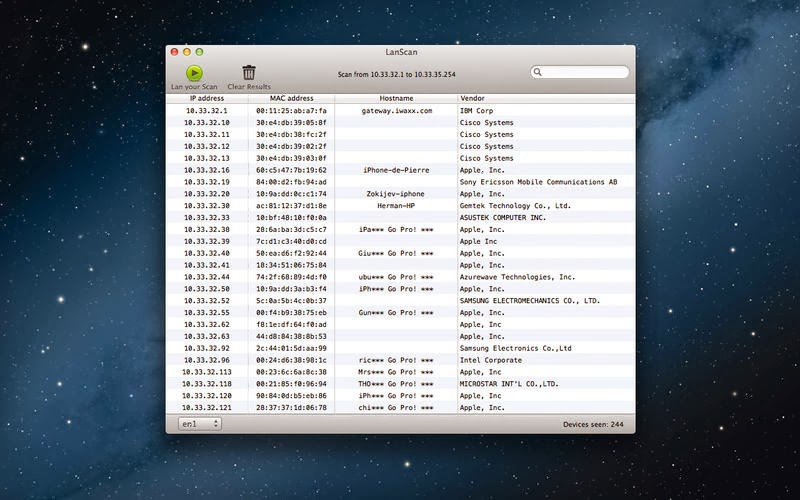Select hostname Giu*** Go Pro! ***

tap(396, 254)
